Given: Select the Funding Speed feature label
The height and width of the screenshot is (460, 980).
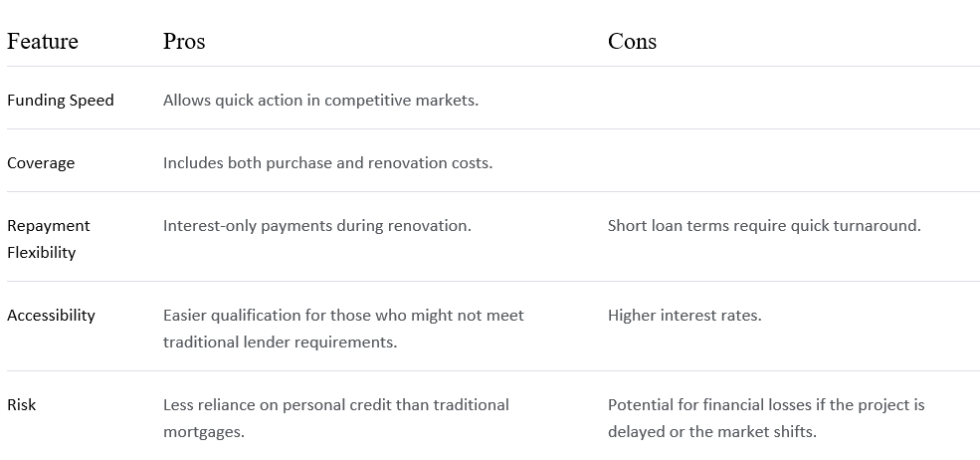Looking at the screenshot, I should (x=61, y=100).
